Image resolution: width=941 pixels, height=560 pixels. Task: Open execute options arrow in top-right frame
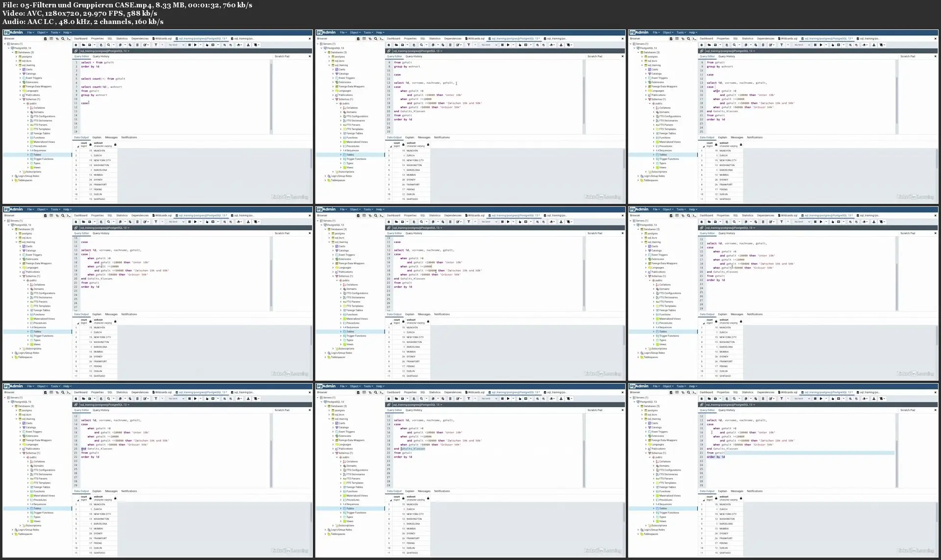click(826, 45)
